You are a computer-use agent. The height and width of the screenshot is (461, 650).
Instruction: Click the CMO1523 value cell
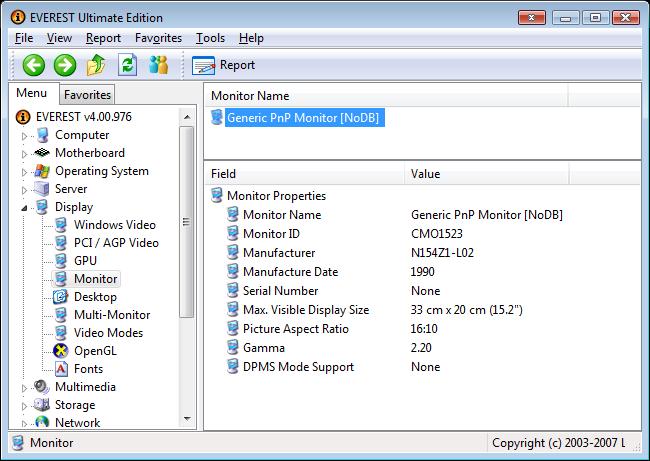437,234
